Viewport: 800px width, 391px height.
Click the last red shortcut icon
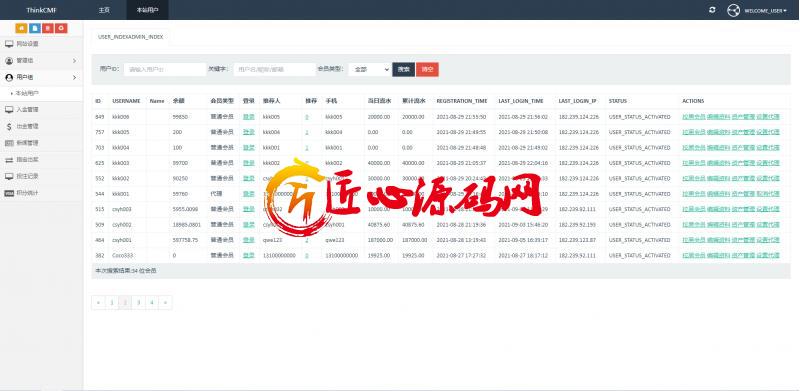(62, 29)
